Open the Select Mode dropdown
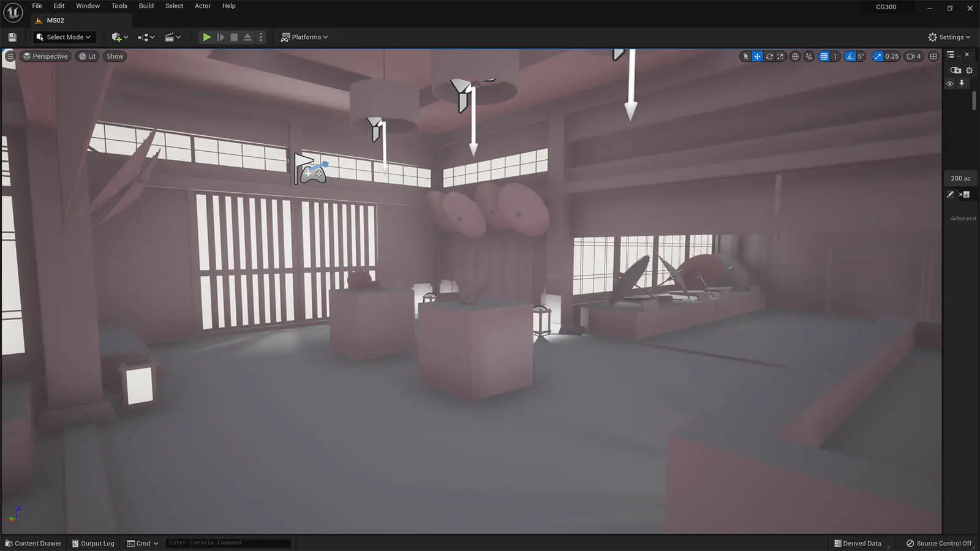The image size is (980, 551). tap(64, 37)
